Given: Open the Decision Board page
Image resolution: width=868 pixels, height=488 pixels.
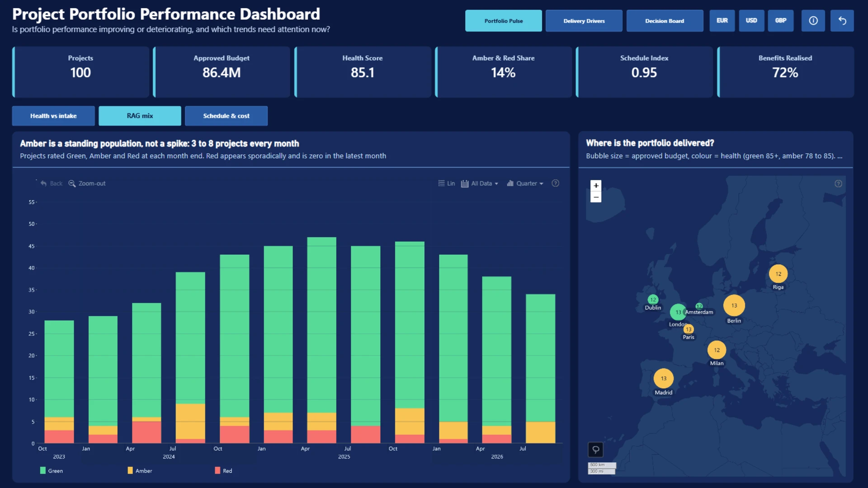Looking at the screenshot, I should coord(665,21).
